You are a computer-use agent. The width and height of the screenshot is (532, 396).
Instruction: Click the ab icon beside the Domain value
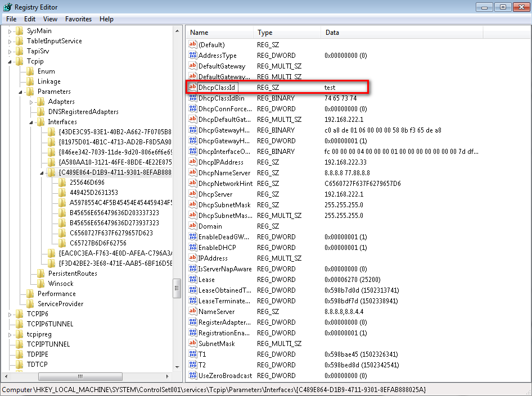pos(193,226)
